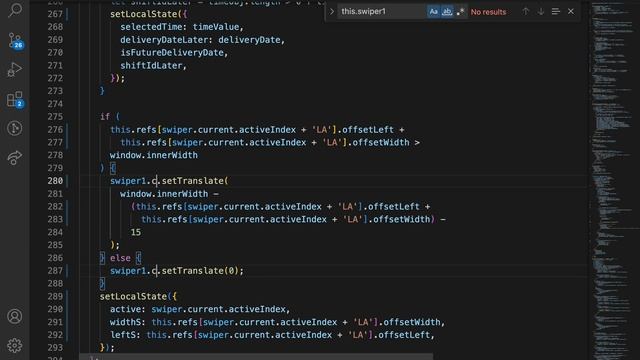
Task: Click 'swiper1' on line 280
Action: pos(128,181)
